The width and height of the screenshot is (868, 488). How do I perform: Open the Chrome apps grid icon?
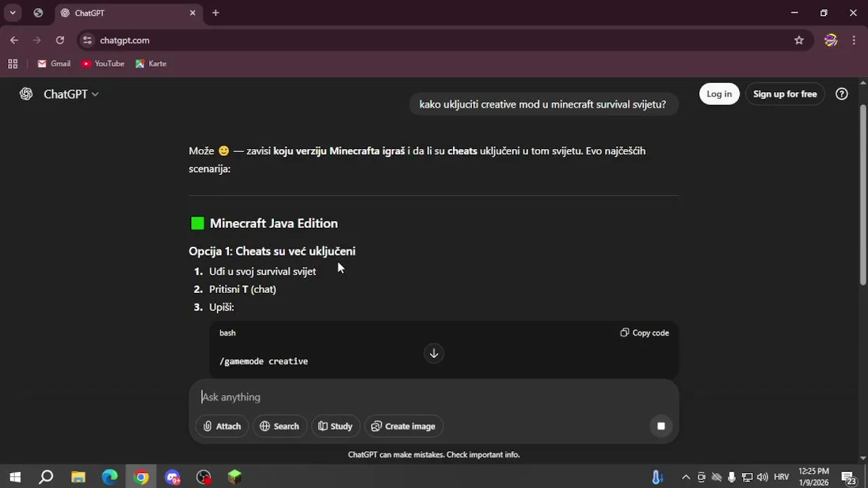[12, 64]
